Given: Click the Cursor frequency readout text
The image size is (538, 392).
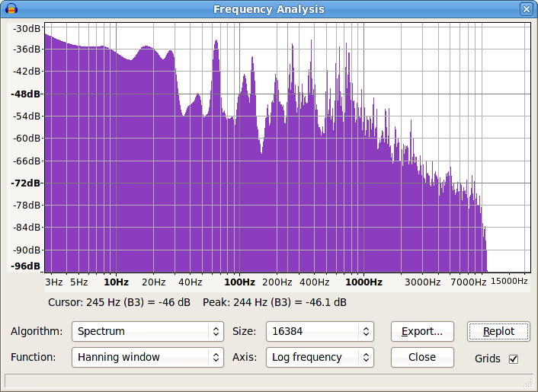Looking at the screenshot, I should click(119, 303).
